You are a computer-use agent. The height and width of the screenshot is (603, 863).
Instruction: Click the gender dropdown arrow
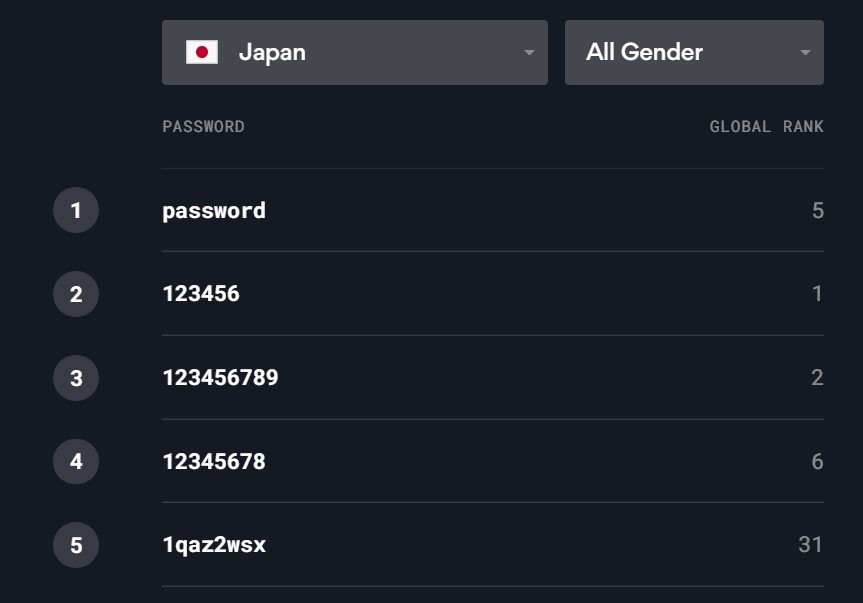[x=806, y=53]
